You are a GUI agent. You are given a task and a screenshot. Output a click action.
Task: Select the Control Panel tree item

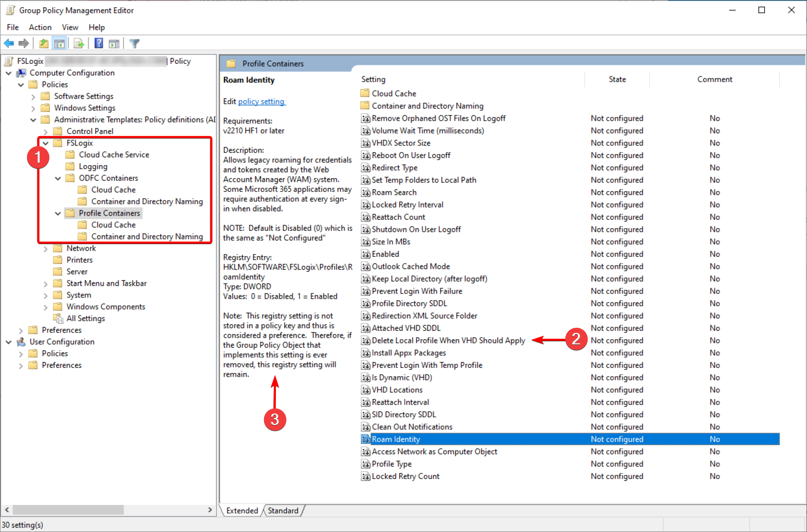(90, 131)
